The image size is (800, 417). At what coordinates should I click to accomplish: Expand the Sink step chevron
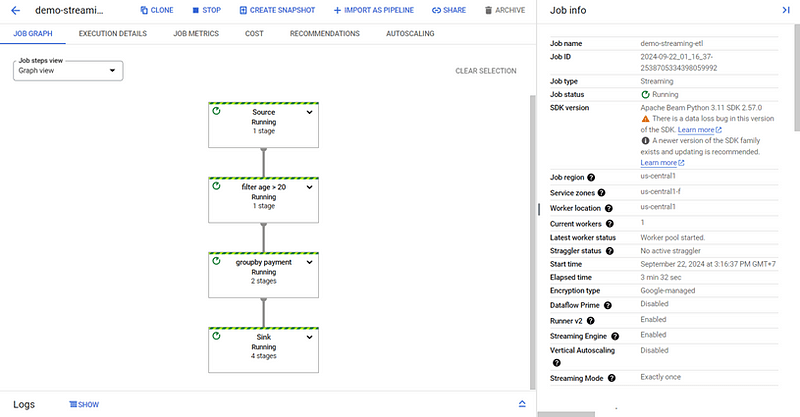tap(310, 337)
